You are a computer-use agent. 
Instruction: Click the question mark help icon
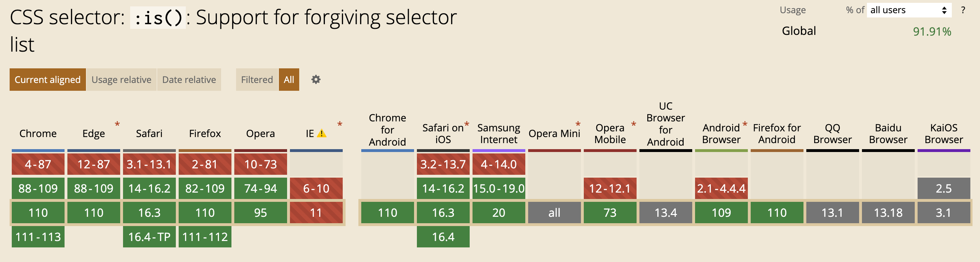pos(963,10)
